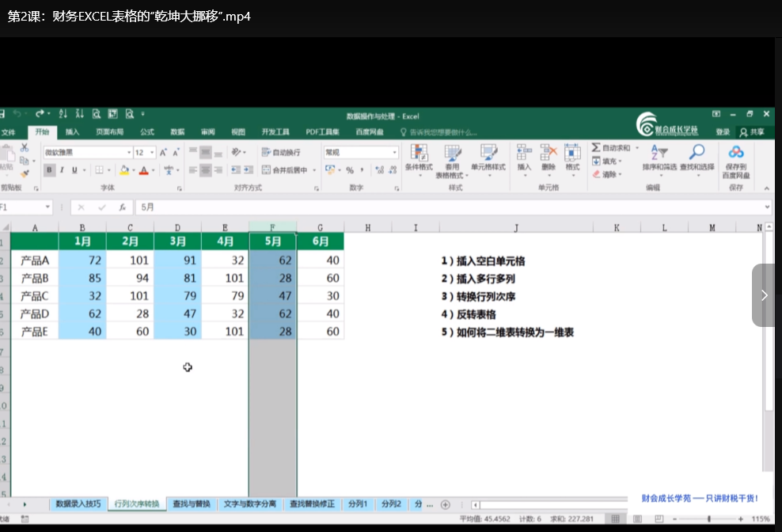Click comma style icon

(362, 170)
